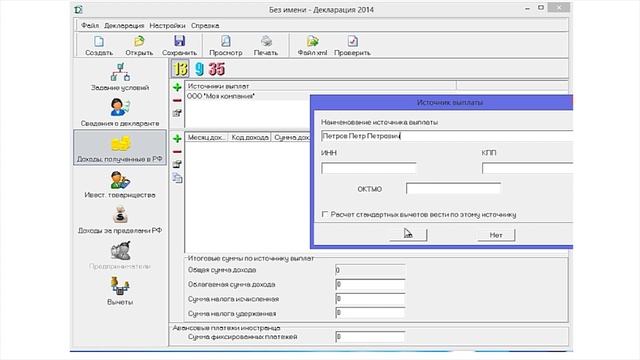The width and height of the screenshot is (640, 360).
Task: Click the ИНН input field
Action: [369, 168]
